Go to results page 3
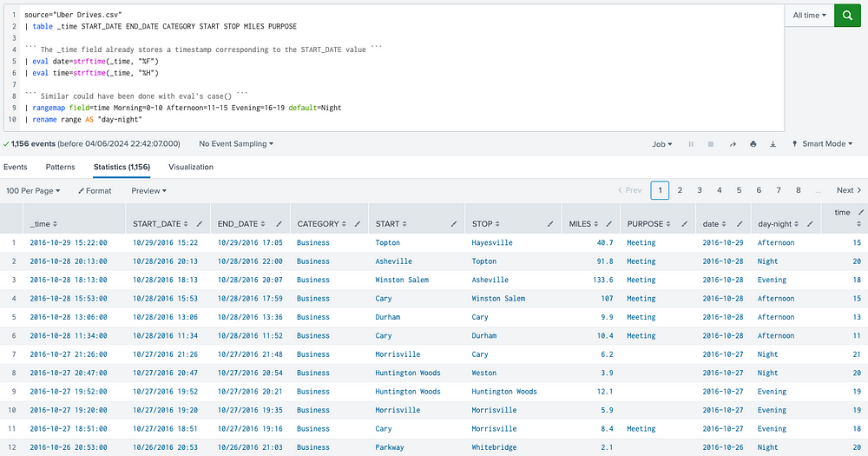 [700, 190]
